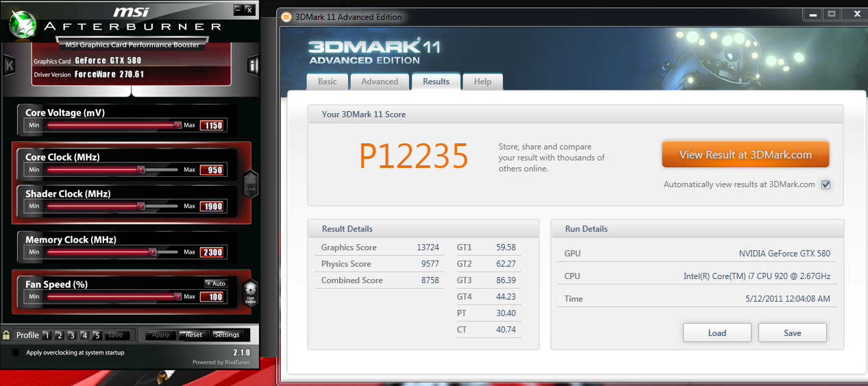This screenshot has height=386, width=868.
Task: Click the CT result 40.74
Action: click(x=506, y=330)
